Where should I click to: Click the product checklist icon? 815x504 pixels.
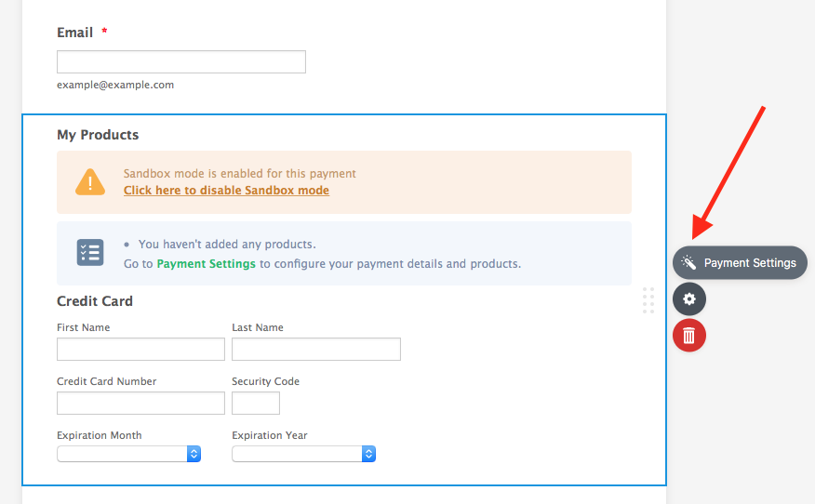(90, 252)
